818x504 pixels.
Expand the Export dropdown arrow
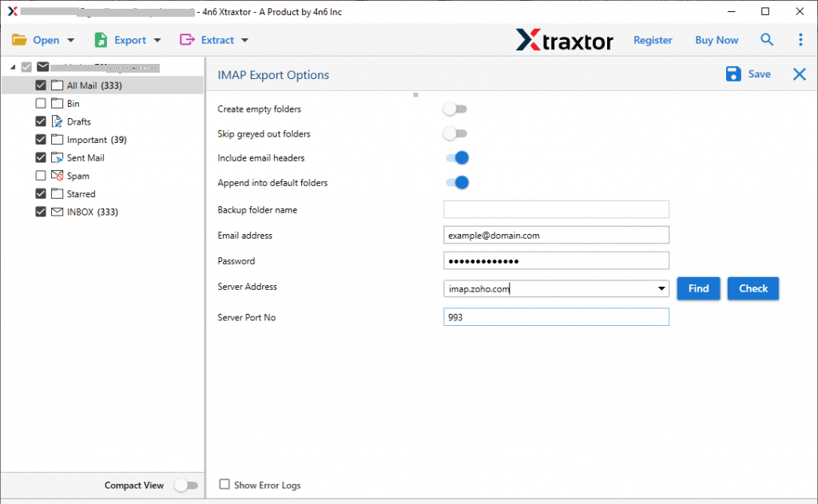point(157,40)
